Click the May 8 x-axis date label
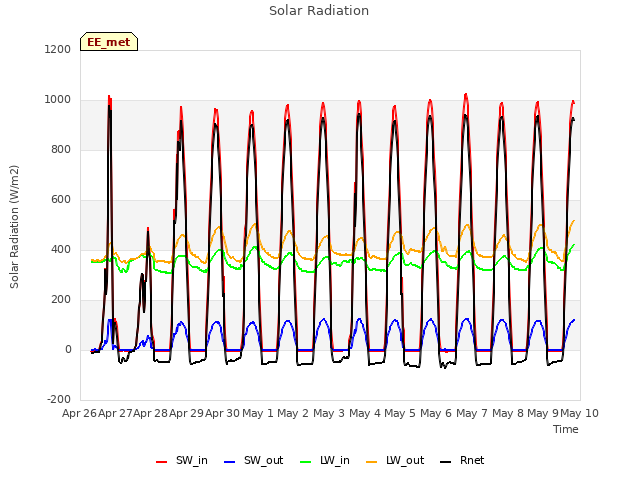This screenshot has height=480, width=640. (508, 413)
